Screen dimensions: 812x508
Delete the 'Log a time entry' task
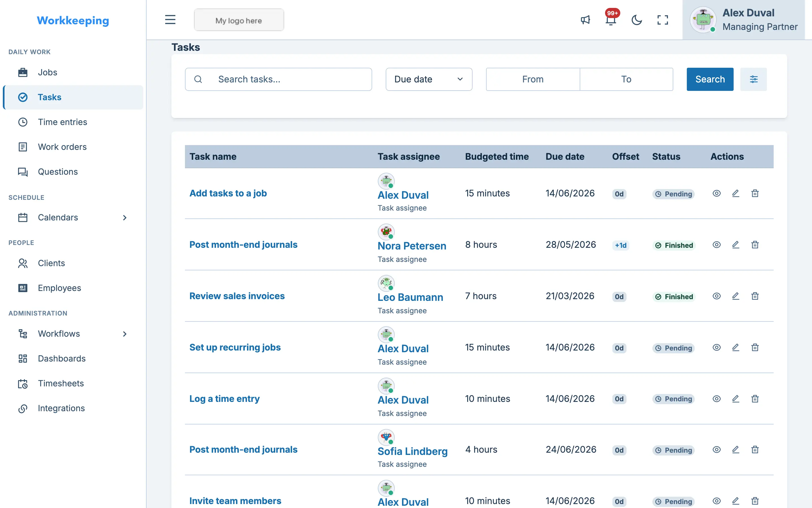755,399
